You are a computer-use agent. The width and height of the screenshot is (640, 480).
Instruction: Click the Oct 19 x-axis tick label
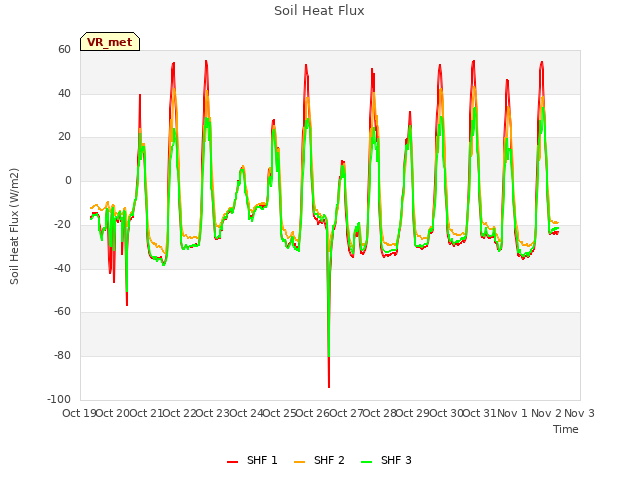point(79,413)
